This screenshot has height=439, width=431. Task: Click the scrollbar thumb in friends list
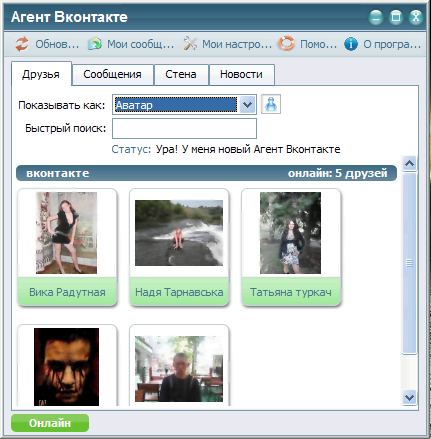point(409,263)
